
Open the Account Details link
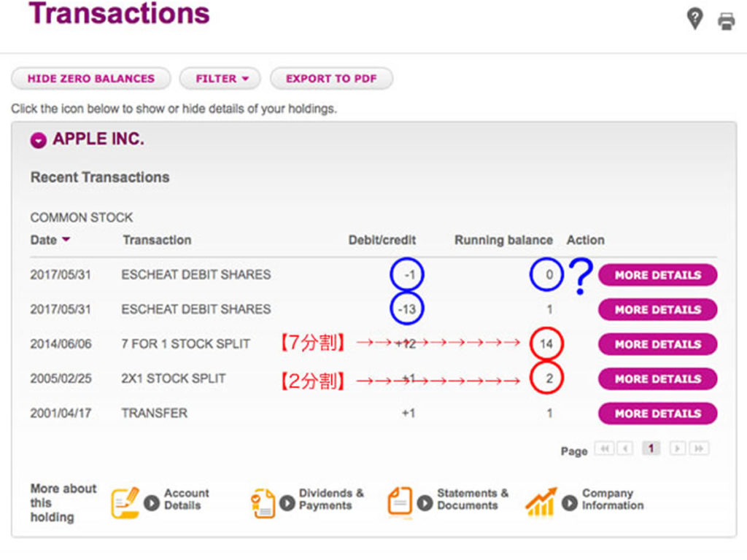point(186,499)
